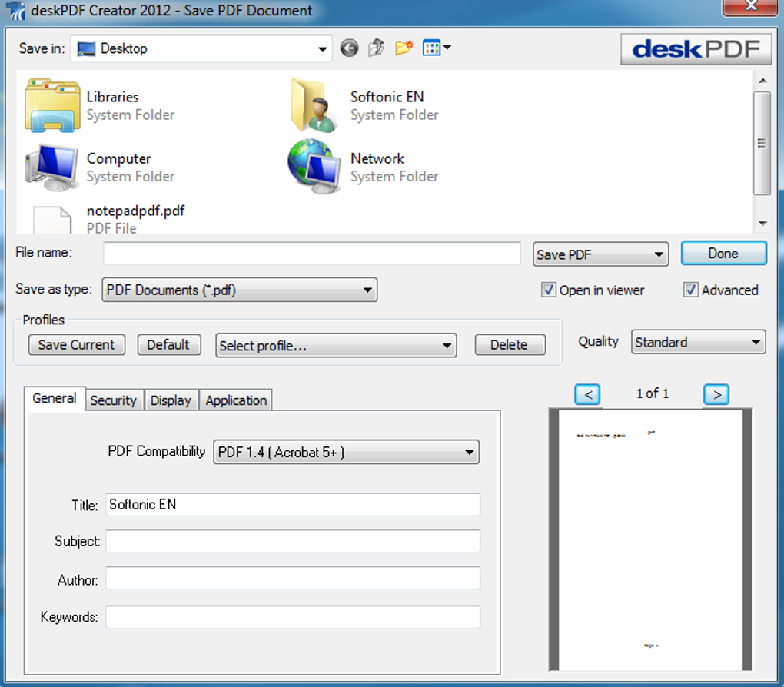Select the Network system folder icon
The height and width of the screenshot is (687, 784).
pyautogui.click(x=314, y=166)
